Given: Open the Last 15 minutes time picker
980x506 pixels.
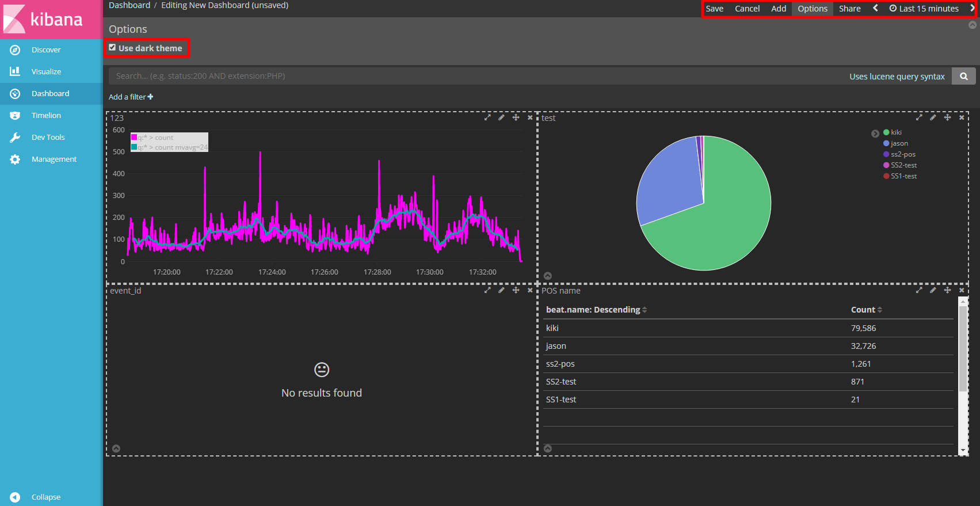Looking at the screenshot, I should click(x=924, y=9).
